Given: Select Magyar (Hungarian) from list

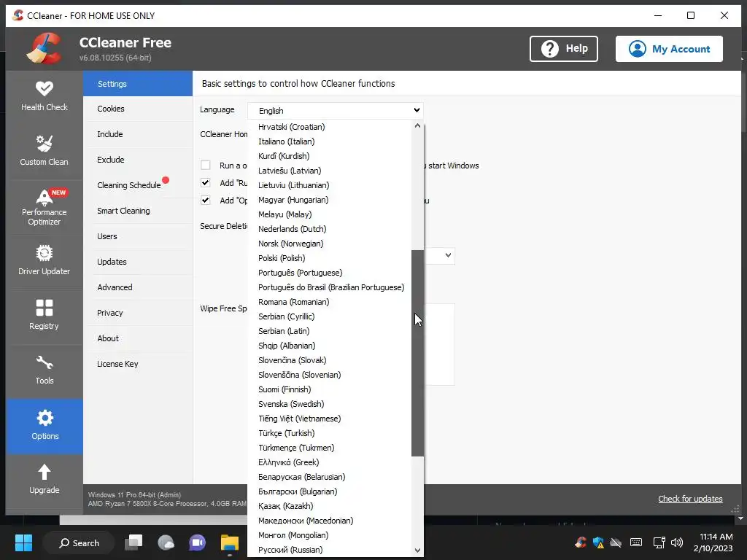Looking at the screenshot, I should pos(330,200).
